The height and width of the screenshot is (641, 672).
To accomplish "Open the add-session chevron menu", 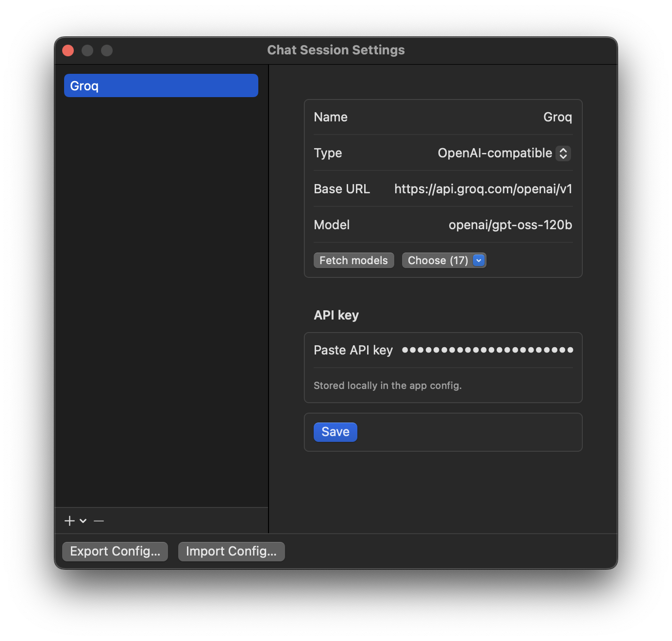I will (83, 521).
